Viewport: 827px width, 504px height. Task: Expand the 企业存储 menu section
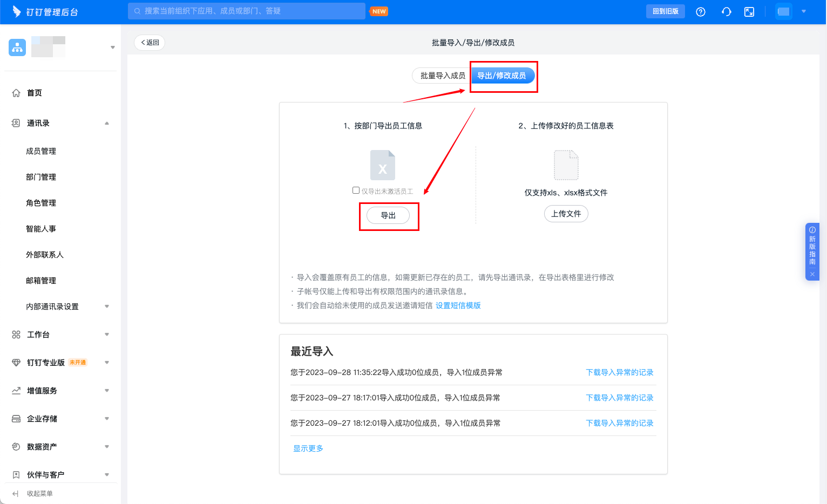click(107, 419)
